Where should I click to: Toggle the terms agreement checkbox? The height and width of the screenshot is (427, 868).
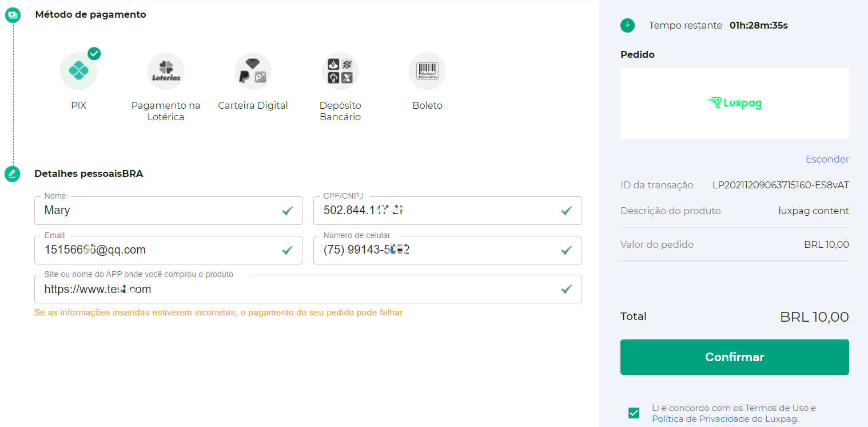(x=634, y=413)
